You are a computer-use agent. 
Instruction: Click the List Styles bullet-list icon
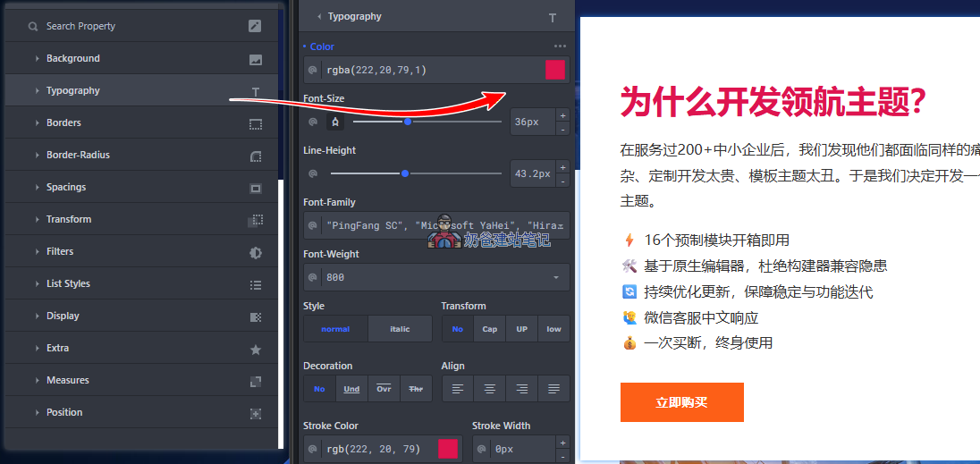[x=255, y=285]
